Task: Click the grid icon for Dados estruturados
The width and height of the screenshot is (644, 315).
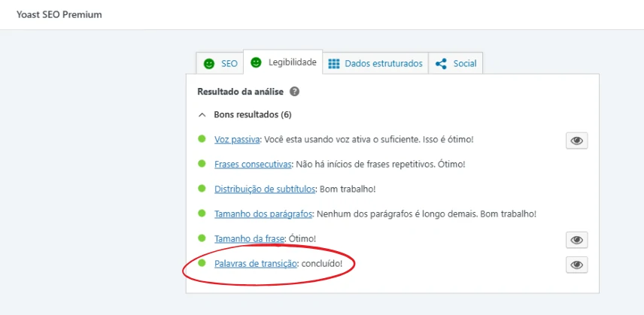Action: point(334,64)
